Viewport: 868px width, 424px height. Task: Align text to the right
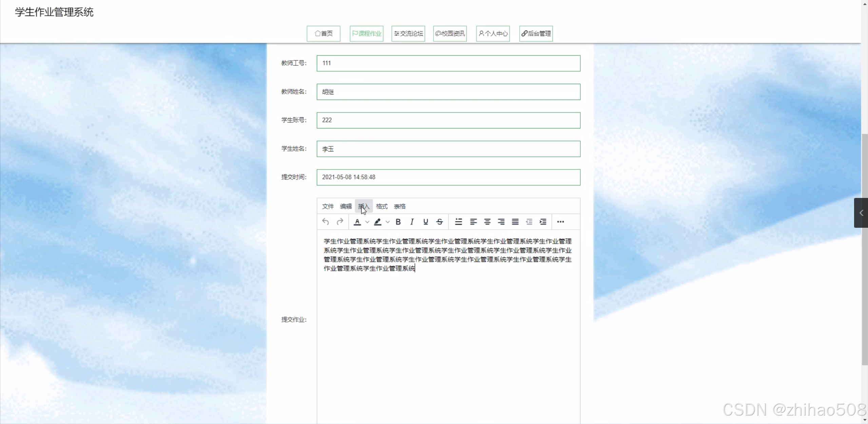coord(501,222)
